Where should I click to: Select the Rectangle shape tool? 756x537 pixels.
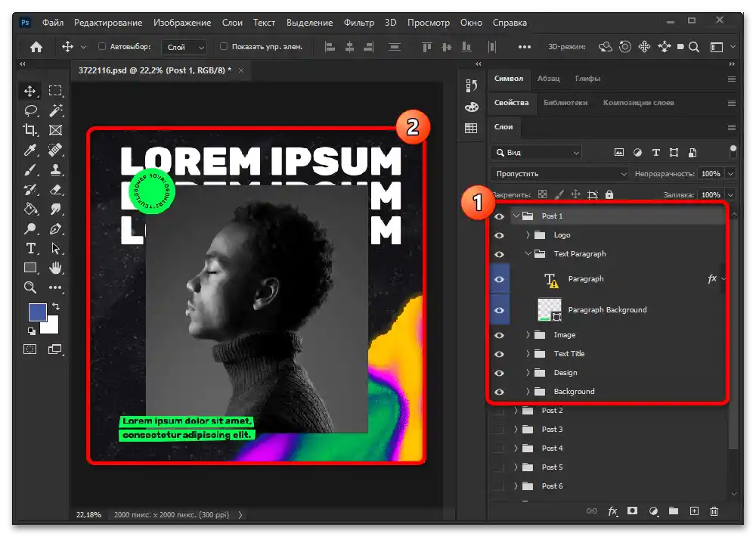pos(30,268)
